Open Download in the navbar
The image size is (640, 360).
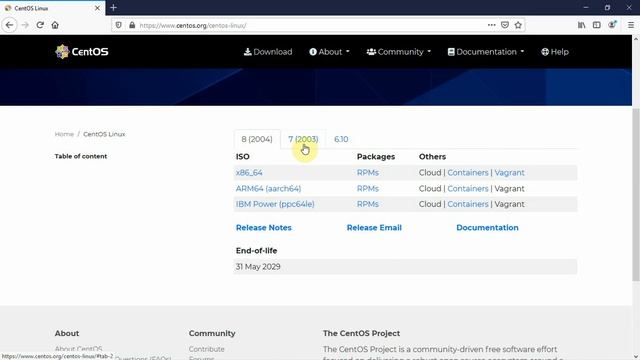point(268,52)
